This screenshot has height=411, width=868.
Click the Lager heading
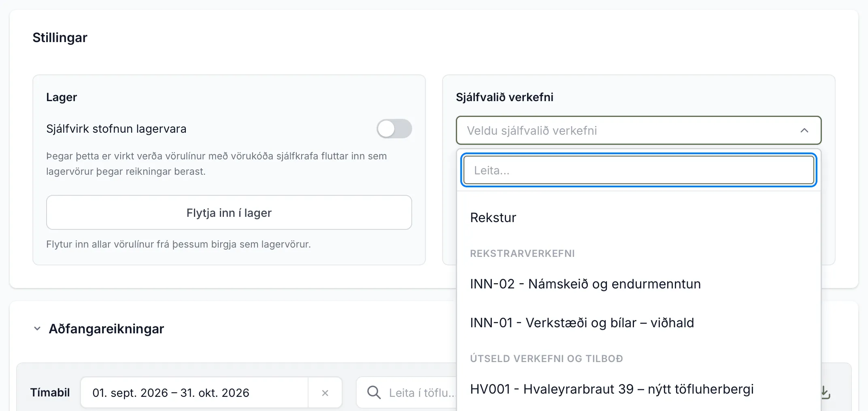point(62,97)
